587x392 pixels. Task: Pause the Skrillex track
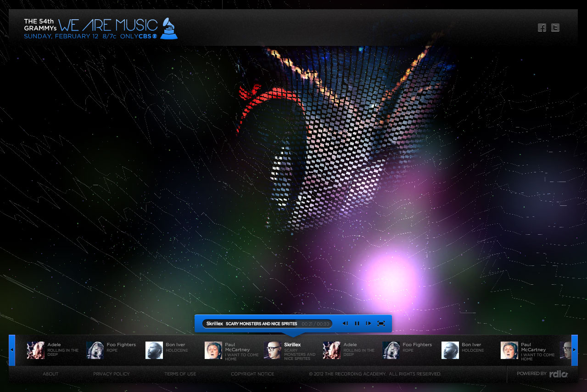[x=357, y=323]
